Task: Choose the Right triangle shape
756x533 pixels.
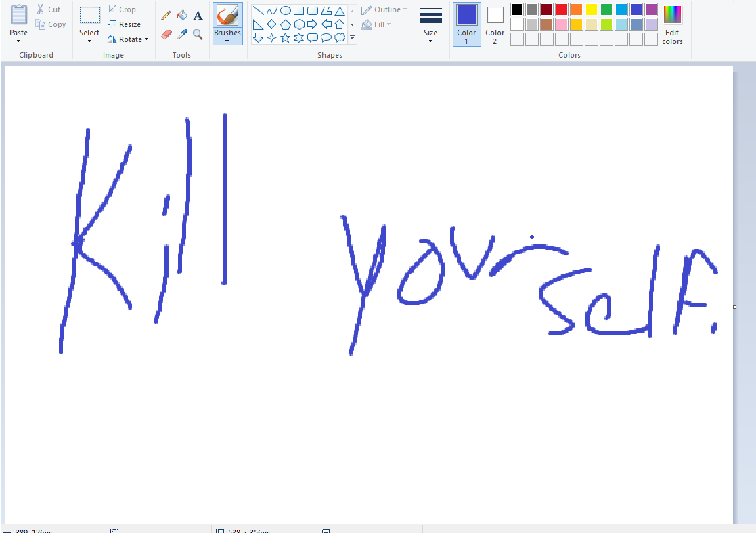Action: click(x=258, y=24)
